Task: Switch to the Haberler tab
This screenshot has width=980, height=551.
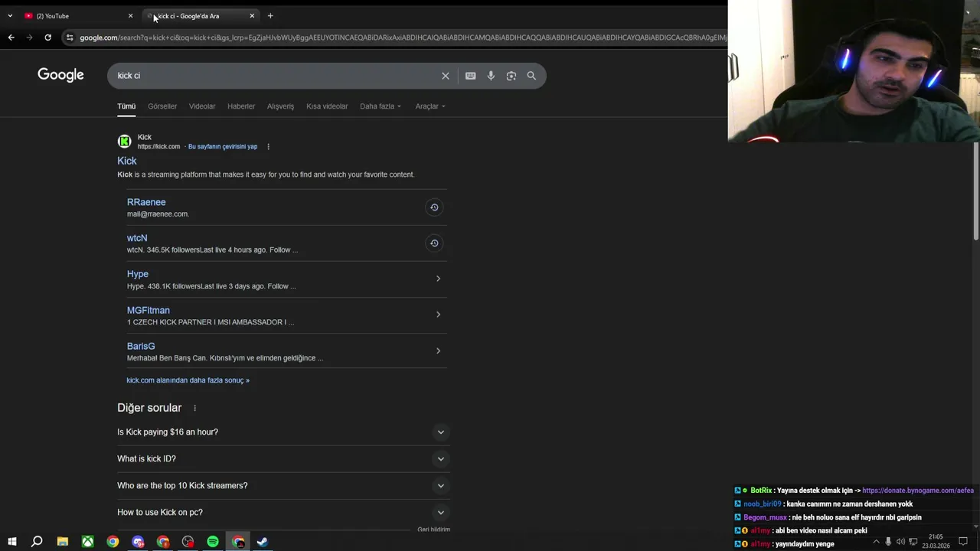Action: 241,106
